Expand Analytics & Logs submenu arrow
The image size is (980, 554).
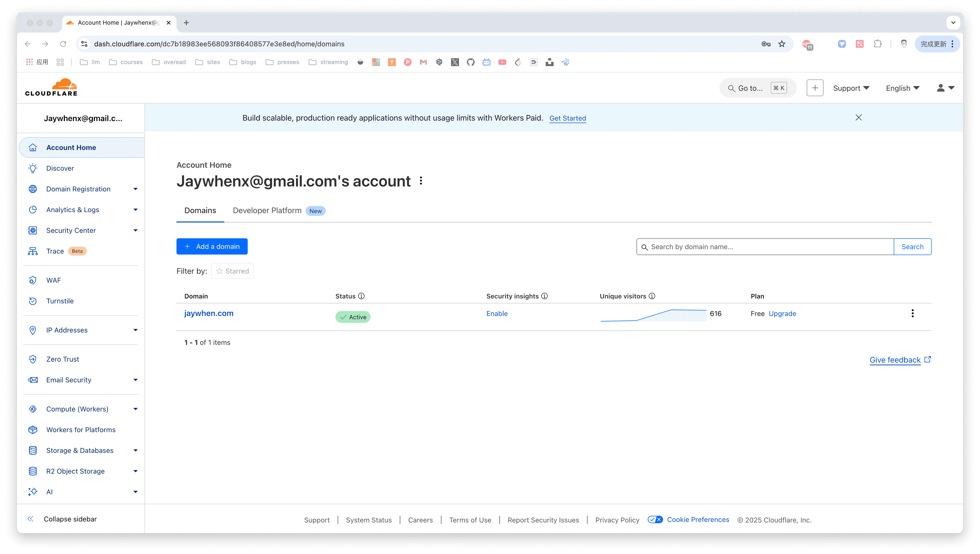(x=136, y=210)
